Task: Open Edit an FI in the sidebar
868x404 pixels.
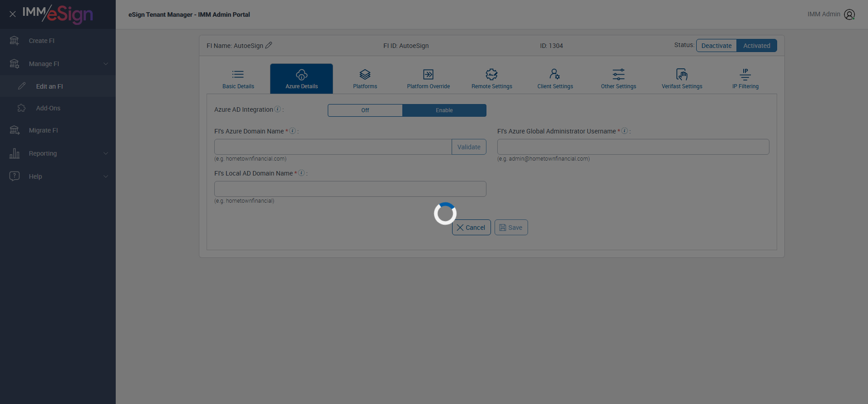Action: click(58, 86)
